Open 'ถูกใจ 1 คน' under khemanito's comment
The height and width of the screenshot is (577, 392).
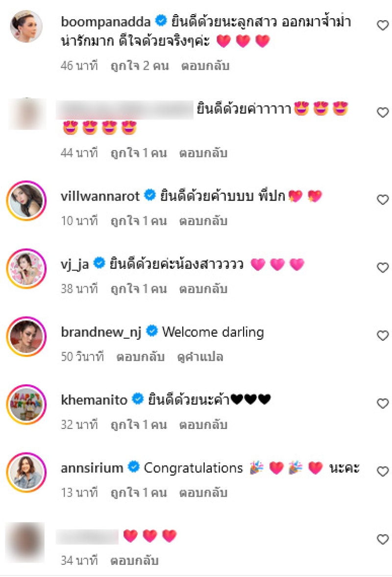click(139, 425)
